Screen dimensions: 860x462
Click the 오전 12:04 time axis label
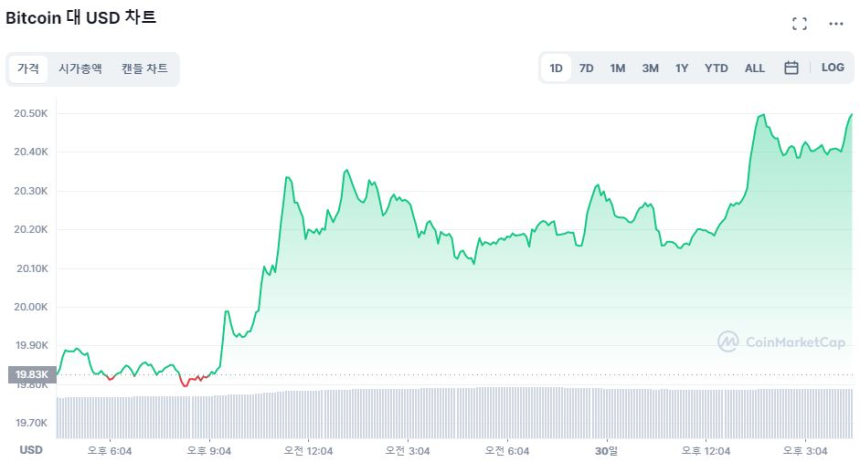coord(310,451)
